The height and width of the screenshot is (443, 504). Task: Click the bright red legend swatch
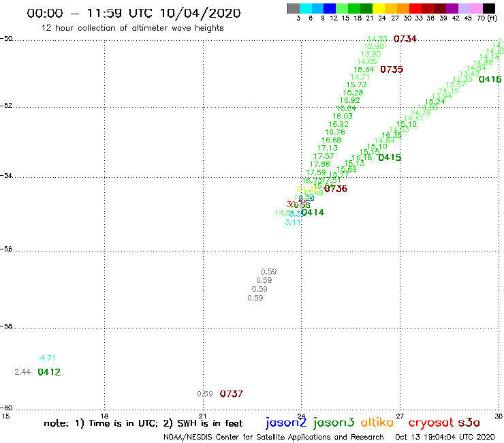click(x=415, y=8)
